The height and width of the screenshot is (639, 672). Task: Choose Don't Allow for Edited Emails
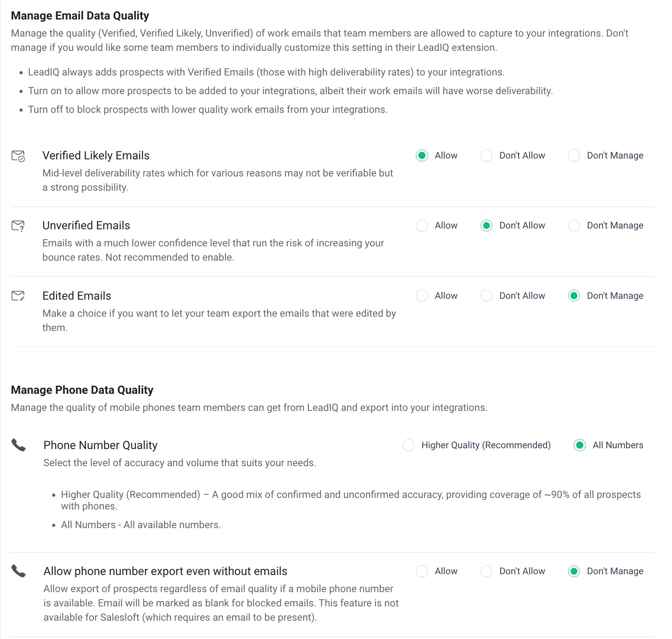pos(487,296)
